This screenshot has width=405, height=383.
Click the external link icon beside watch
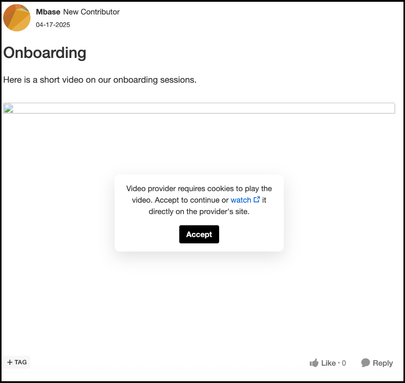(256, 200)
